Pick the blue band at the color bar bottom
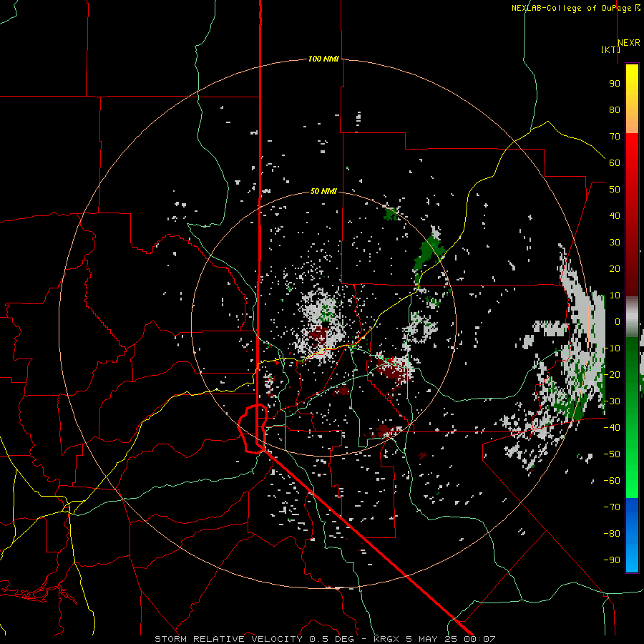Viewport: 644px width, 644px height. point(632,535)
